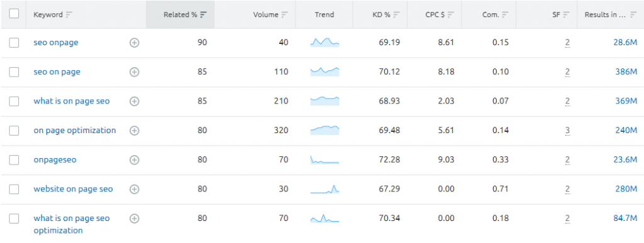644x243 pixels.
Task: Click SF value 2 in 'onpageseo' row
Action: pos(567,160)
